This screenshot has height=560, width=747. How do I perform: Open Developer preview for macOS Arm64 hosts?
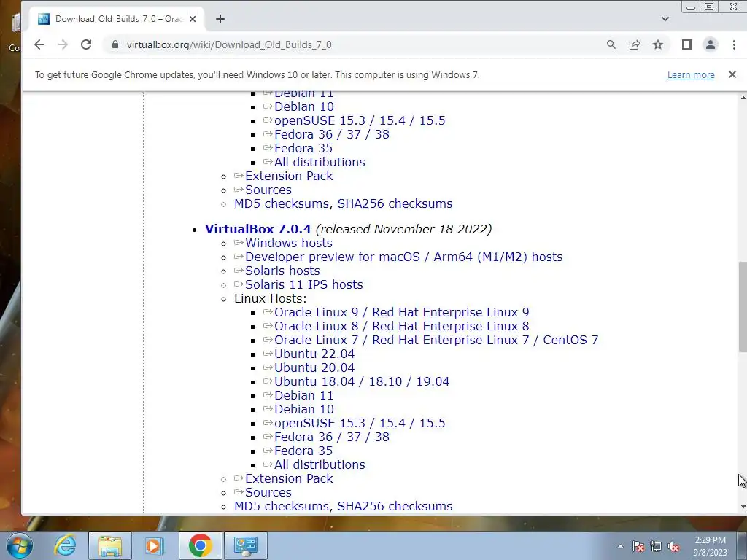(403, 257)
